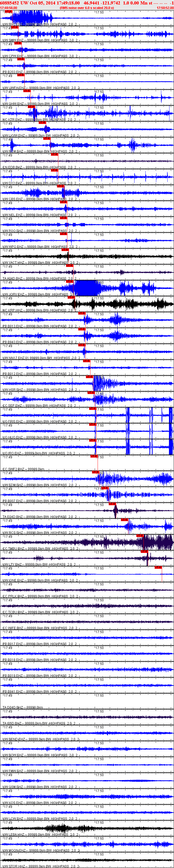Click the event ID 60885452 in the header
174x868 pixels.
point(10,3)
